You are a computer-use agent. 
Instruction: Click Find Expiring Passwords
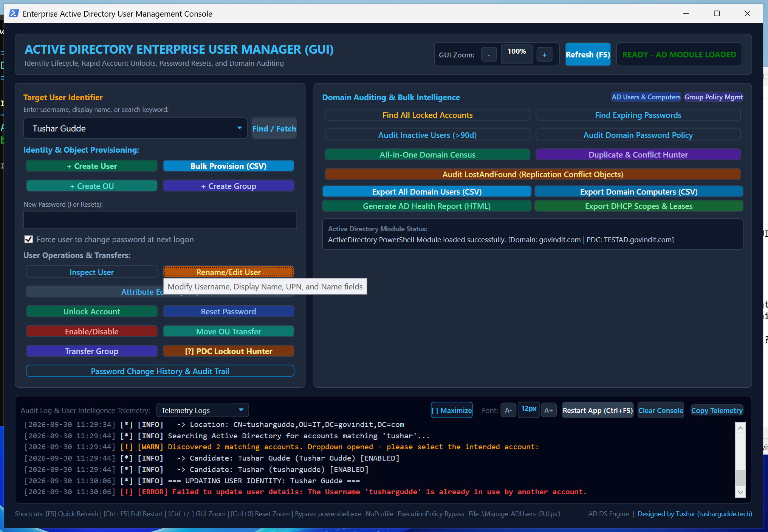coord(638,115)
